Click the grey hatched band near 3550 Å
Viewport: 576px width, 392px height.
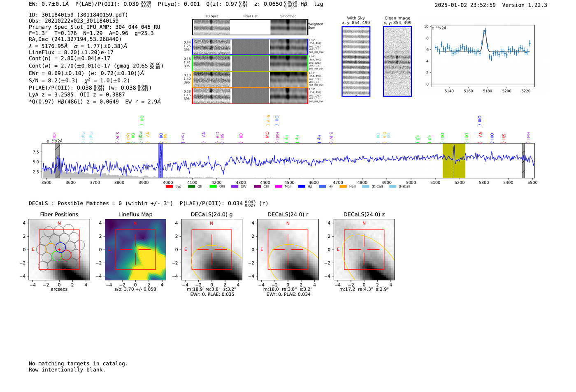coord(57,160)
